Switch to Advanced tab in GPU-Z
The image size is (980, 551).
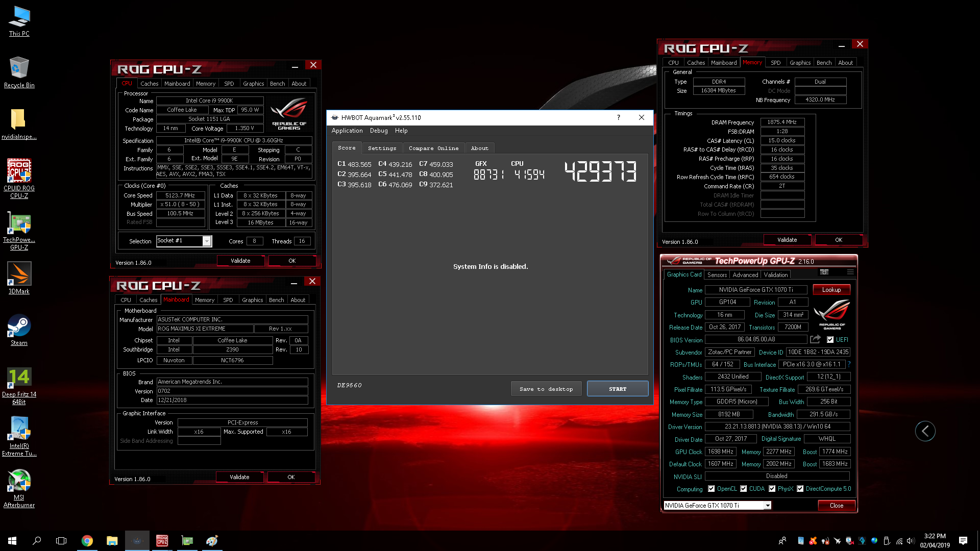tap(745, 275)
